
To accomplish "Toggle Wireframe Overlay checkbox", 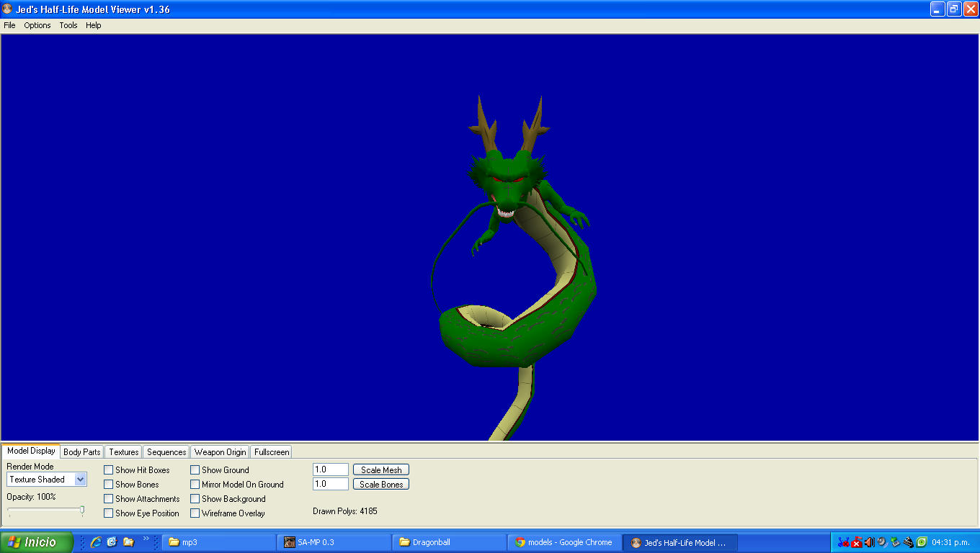I will 195,513.
